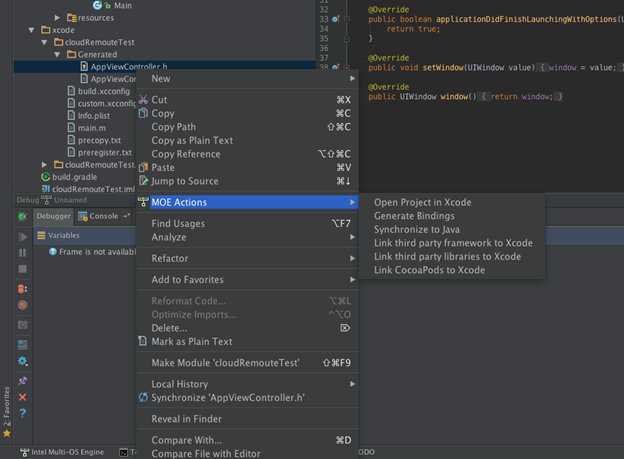
Task: Select Find Usages in context menu
Action: point(248,223)
